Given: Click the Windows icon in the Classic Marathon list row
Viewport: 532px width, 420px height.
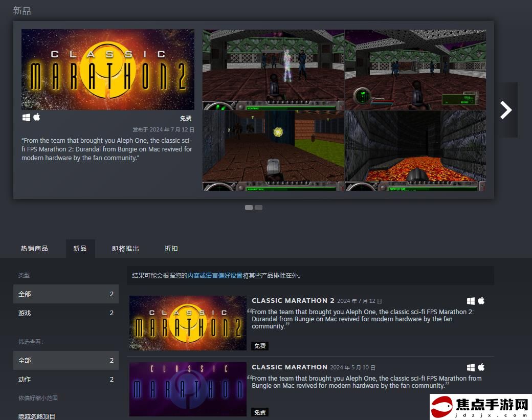Looking at the screenshot, I should [x=471, y=367].
